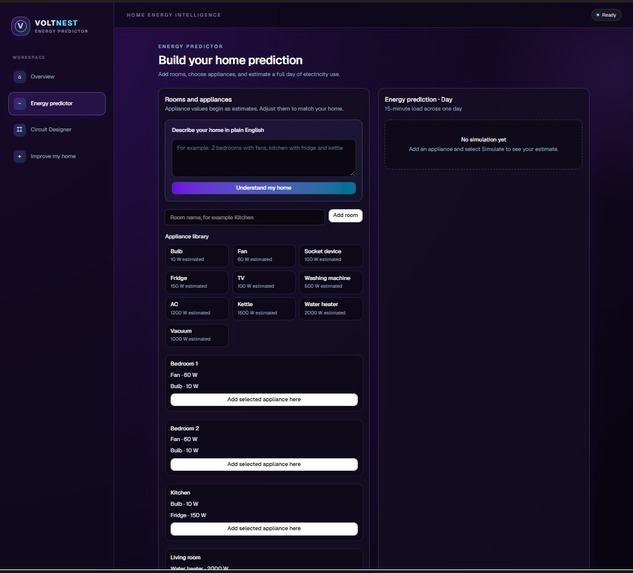Select the Kettle appliance card
Screen dimensions: 633x573
pos(264,309)
